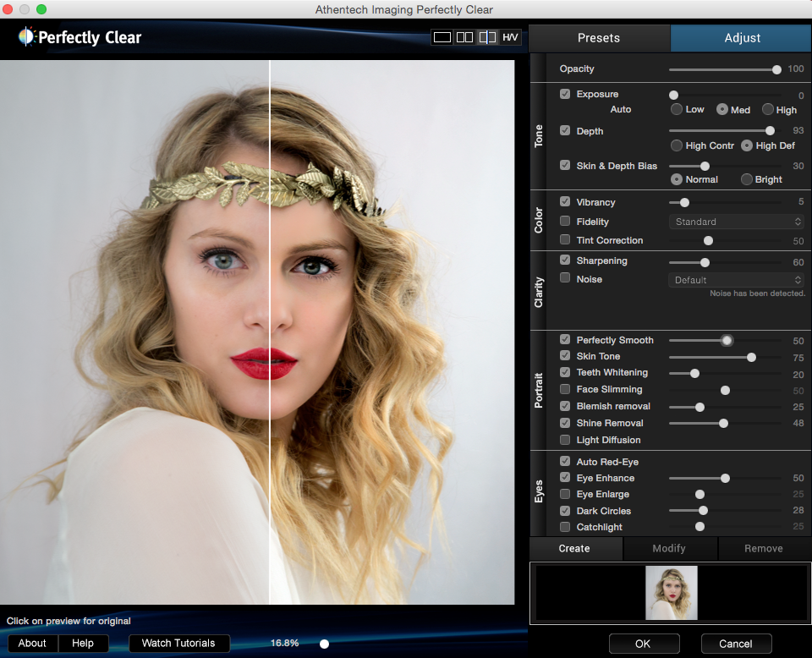Enable Tint Correction checkbox
This screenshot has height=658, width=812.
click(x=565, y=239)
